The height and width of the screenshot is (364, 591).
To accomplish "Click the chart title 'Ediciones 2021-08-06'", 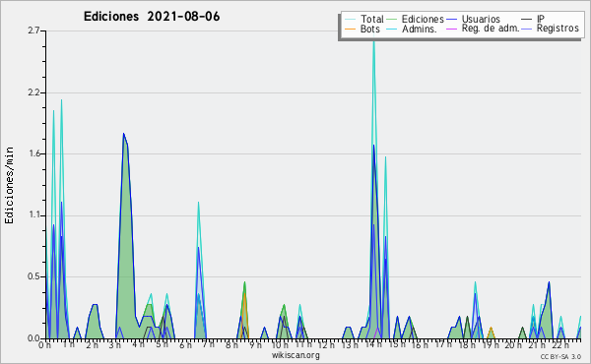I will (152, 17).
